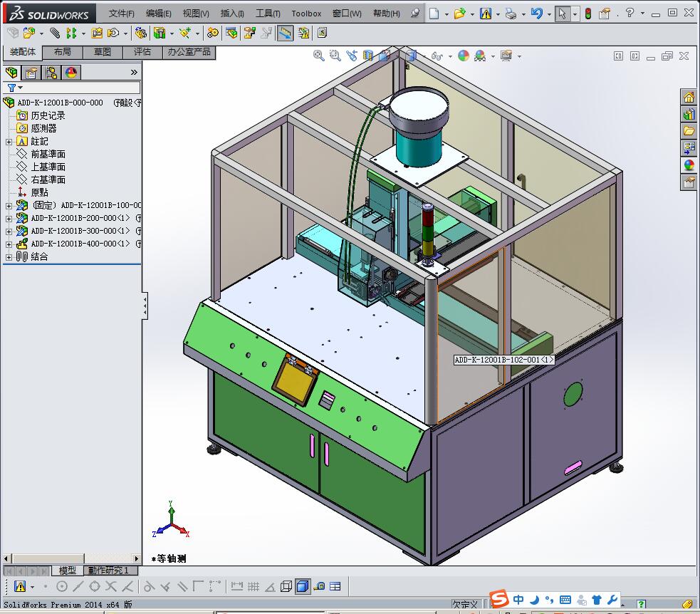Viewport: 700px width, 614px height.
Task: Toggle wireframe cube display in bottom toolbar
Action: click(x=286, y=587)
